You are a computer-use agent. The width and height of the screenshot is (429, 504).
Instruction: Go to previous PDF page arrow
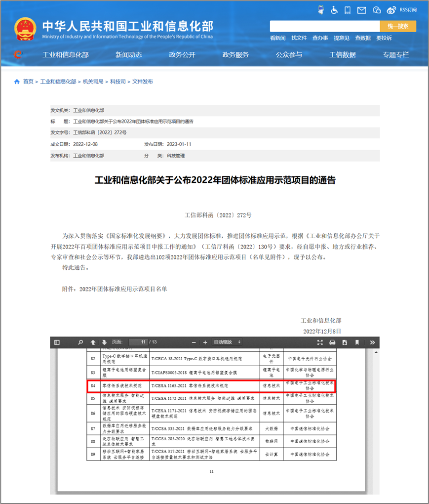(x=93, y=342)
